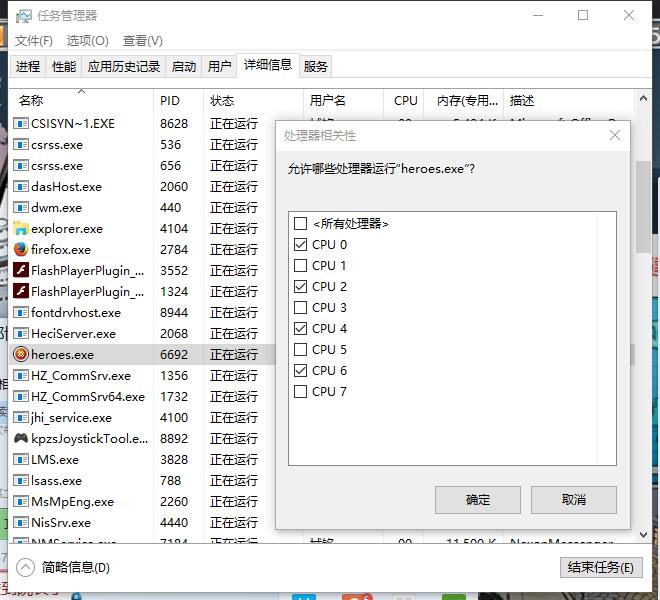The width and height of the screenshot is (660, 600).
Task: Maximize the Task Manager window
Action: tap(583, 16)
